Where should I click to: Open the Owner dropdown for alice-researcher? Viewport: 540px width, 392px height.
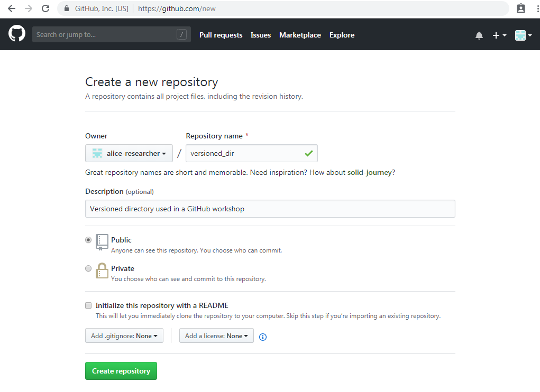point(129,153)
